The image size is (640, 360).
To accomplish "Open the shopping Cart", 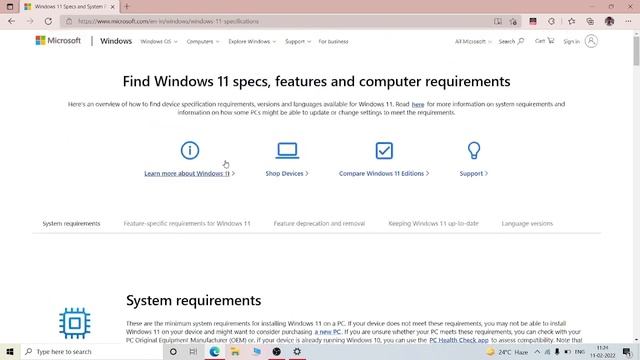I will click(x=544, y=41).
